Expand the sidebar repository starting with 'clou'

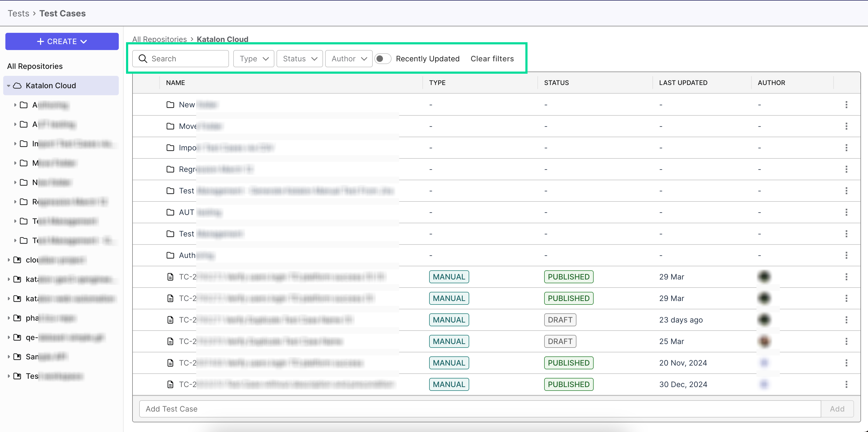[8, 260]
